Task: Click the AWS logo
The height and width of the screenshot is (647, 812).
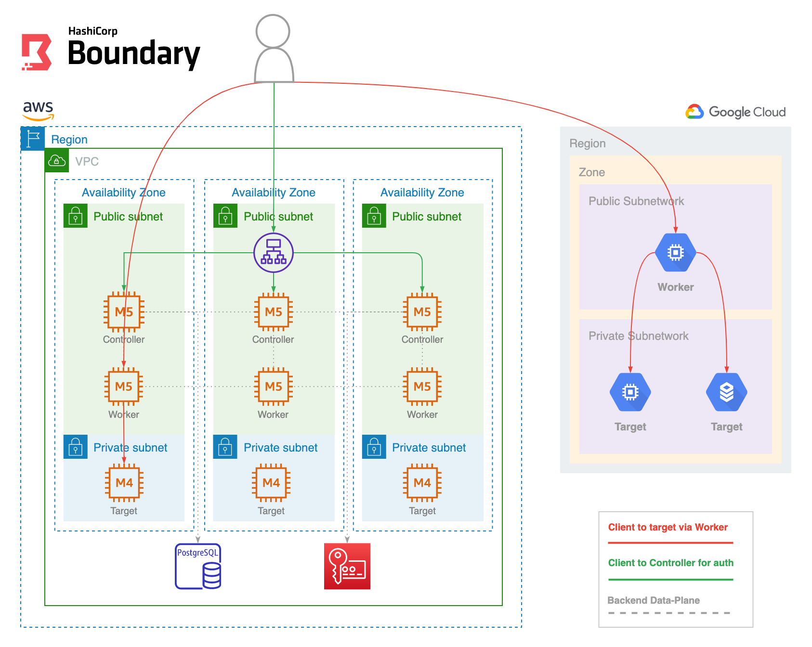Action: [x=39, y=111]
